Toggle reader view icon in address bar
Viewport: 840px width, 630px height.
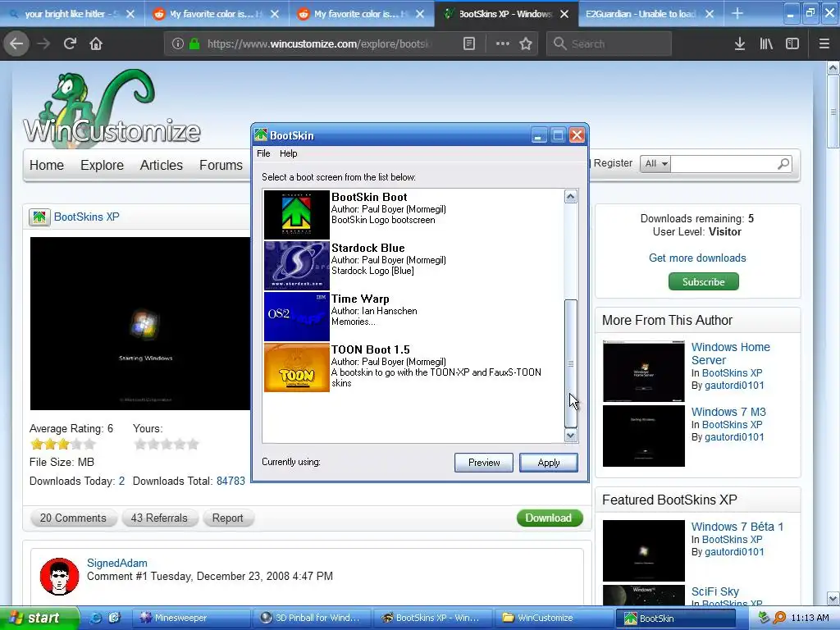(468, 44)
